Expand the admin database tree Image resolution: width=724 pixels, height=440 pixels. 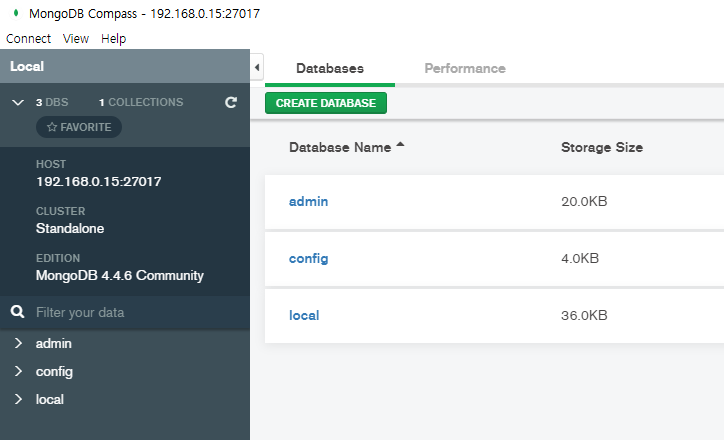[18, 343]
